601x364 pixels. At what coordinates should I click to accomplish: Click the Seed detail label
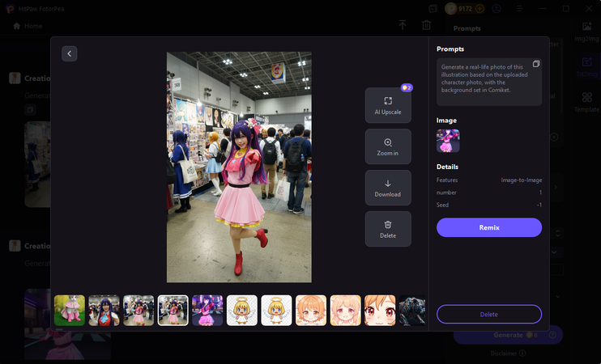(x=442, y=205)
